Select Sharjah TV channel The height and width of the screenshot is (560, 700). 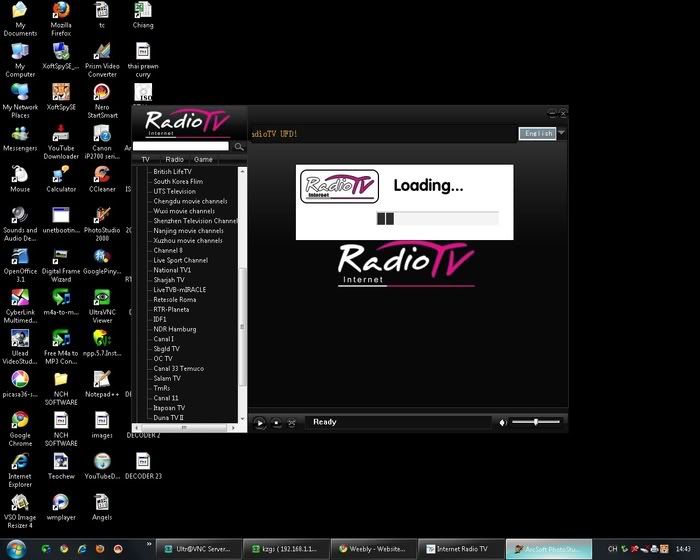169,280
